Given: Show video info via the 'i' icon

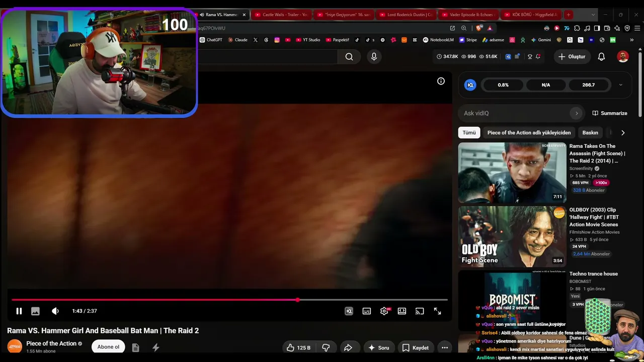Looking at the screenshot, I should coord(441,81).
